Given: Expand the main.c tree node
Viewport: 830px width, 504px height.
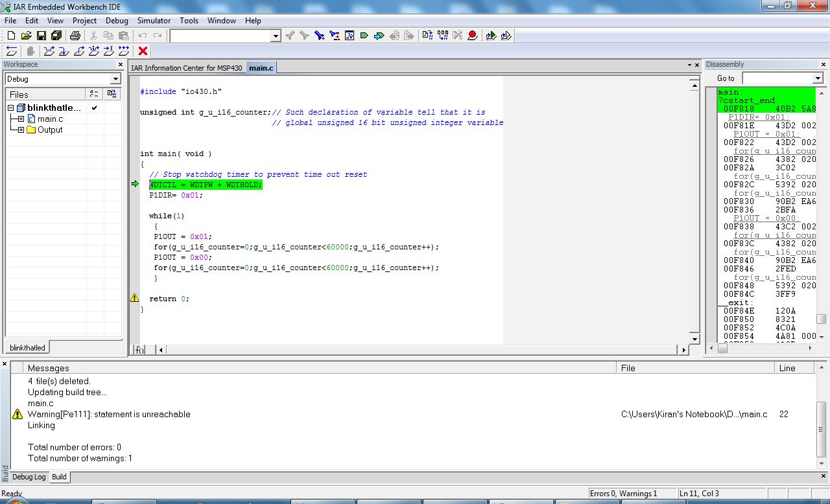Looking at the screenshot, I should click(21, 119).
